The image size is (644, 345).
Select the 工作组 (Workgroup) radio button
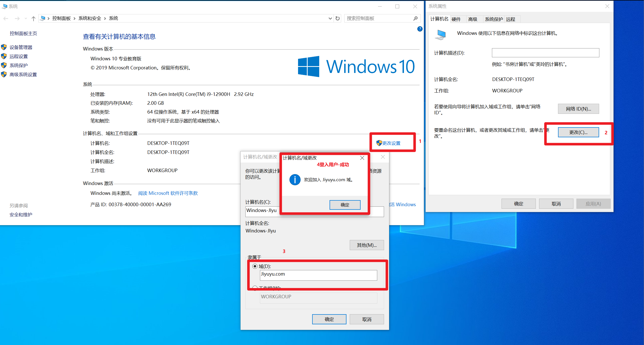point(255,288)
